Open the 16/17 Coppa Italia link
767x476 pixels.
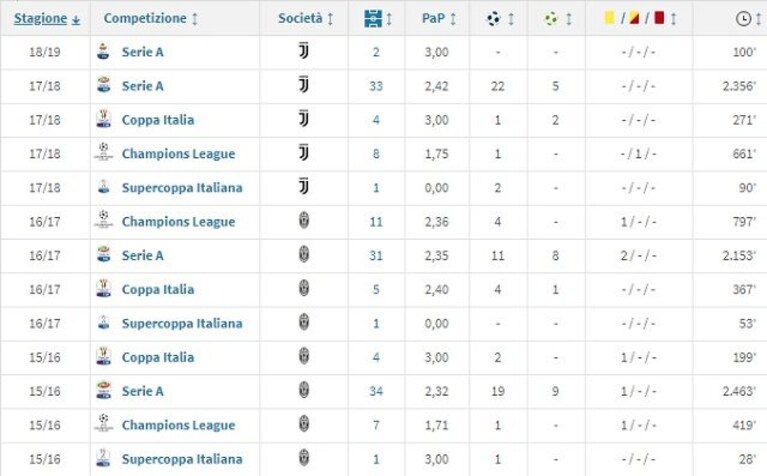pos(158,290)
